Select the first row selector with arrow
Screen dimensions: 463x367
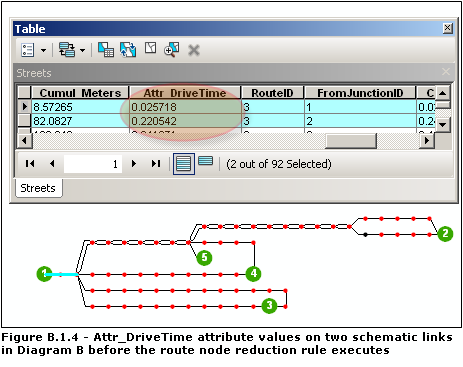(24, 107)
